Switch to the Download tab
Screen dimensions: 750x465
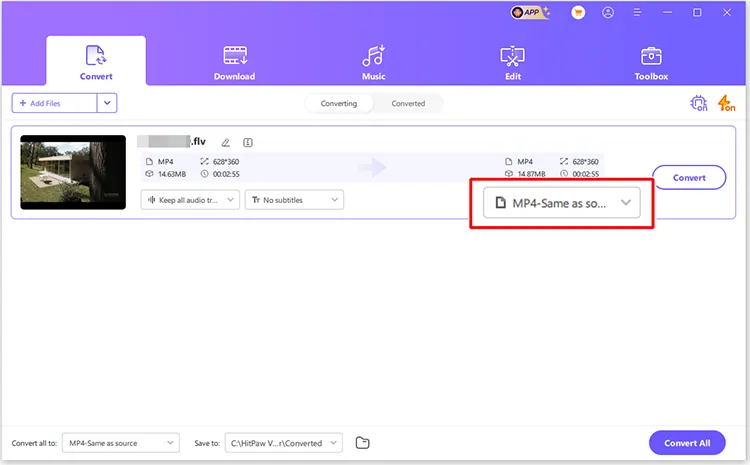pyautogui.click(x=234, y=63)
